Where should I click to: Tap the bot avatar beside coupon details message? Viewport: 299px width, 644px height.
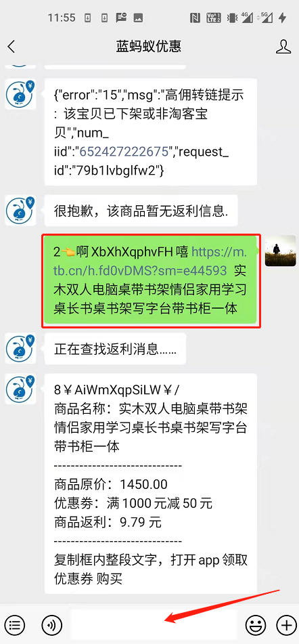click(x=20, y=389)
